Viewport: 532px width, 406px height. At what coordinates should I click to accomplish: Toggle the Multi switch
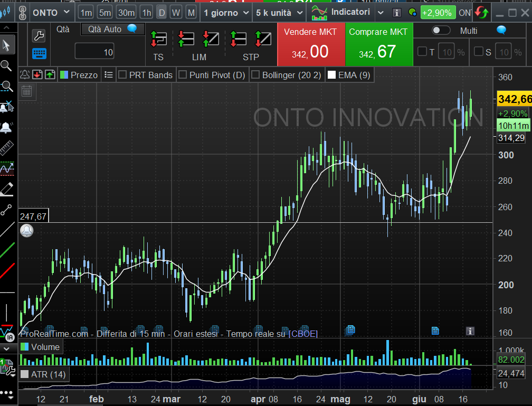(x=440, y=31)
